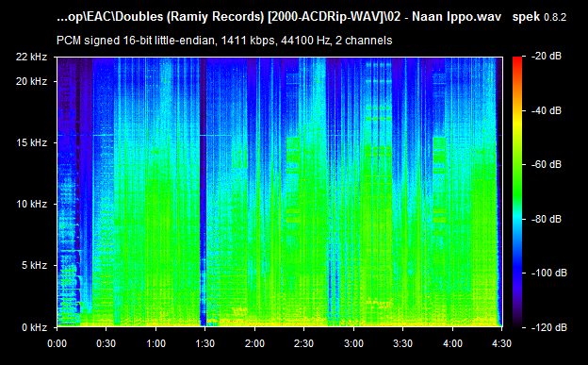Click the 3:30 time axis label
Screen dimensions: 588x365
pyautogui.click(x=402, y=343)
